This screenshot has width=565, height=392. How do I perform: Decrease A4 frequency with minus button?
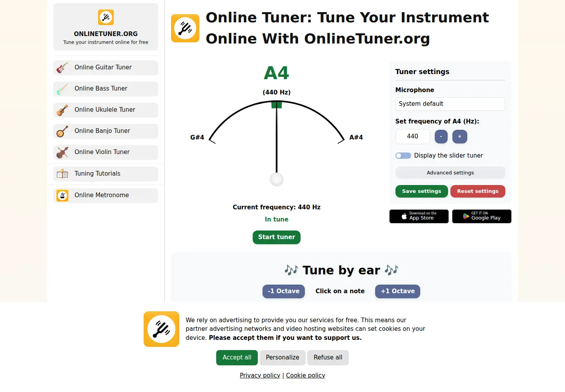(x=441, y=136)
